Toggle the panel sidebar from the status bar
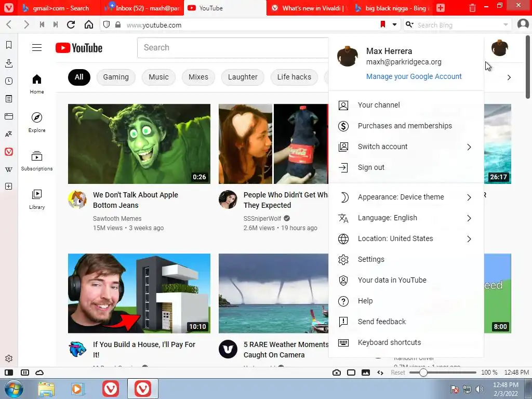 click(x=9, y=373)
